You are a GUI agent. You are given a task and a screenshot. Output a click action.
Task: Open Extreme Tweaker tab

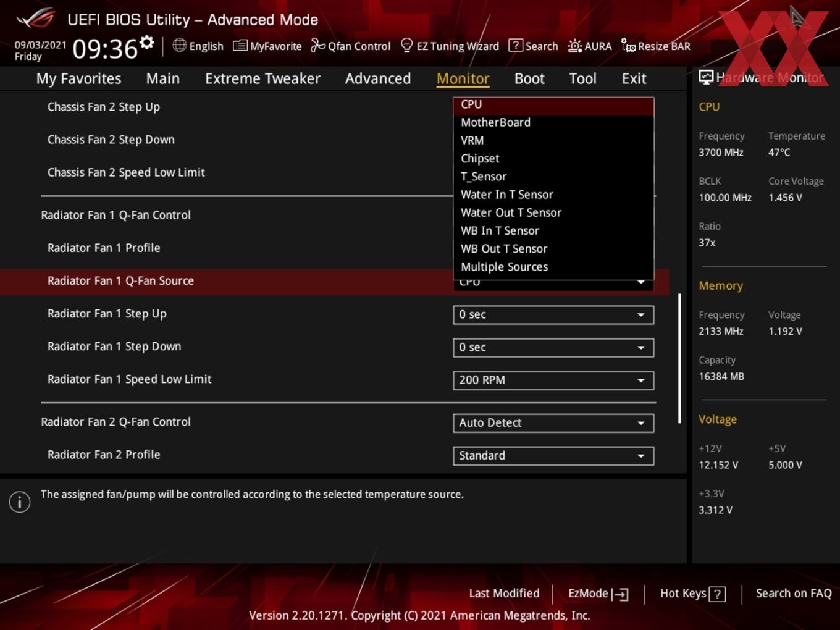point(262,78)
